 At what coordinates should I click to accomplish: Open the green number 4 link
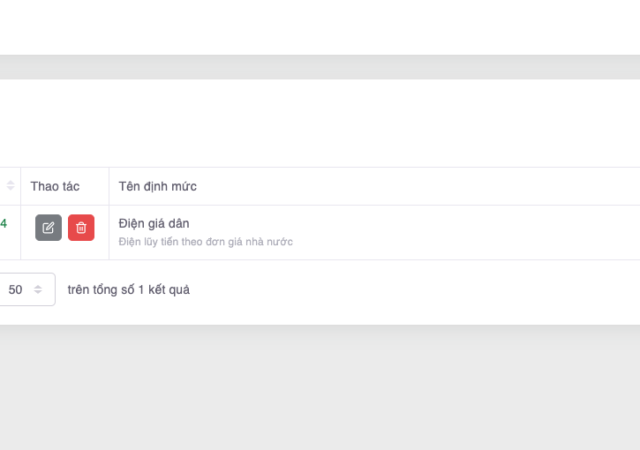[x=4, y=224]
